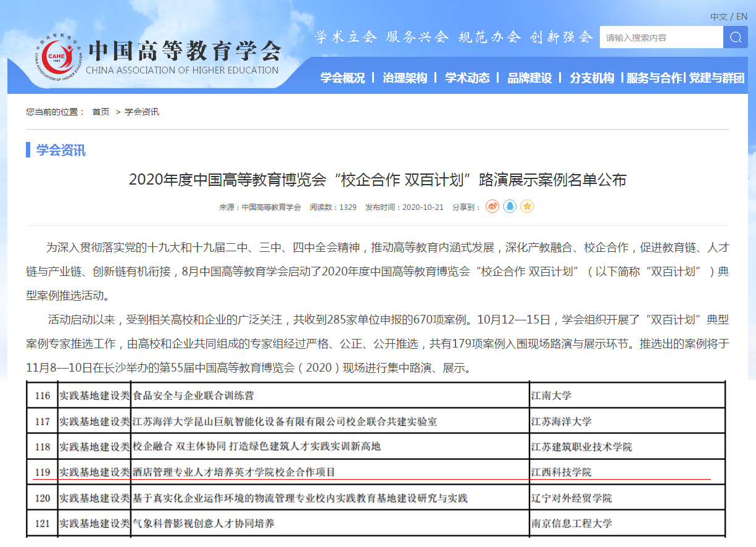The width and height of the screenshot is (756, 547).
Task: Open the 党建与群团 menu
Action: click(x=717, y=78)
